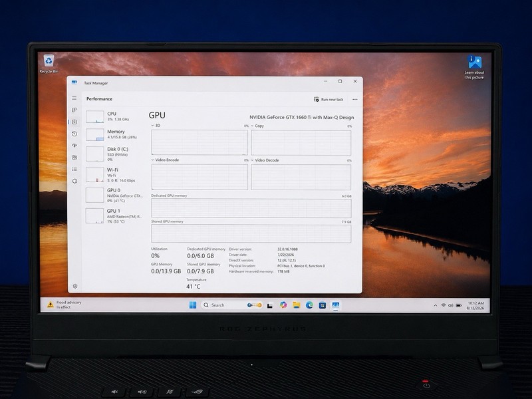Open the App history page icon
Image resolution: width=532 pixels, height=399 pixels.
point(74,134)
